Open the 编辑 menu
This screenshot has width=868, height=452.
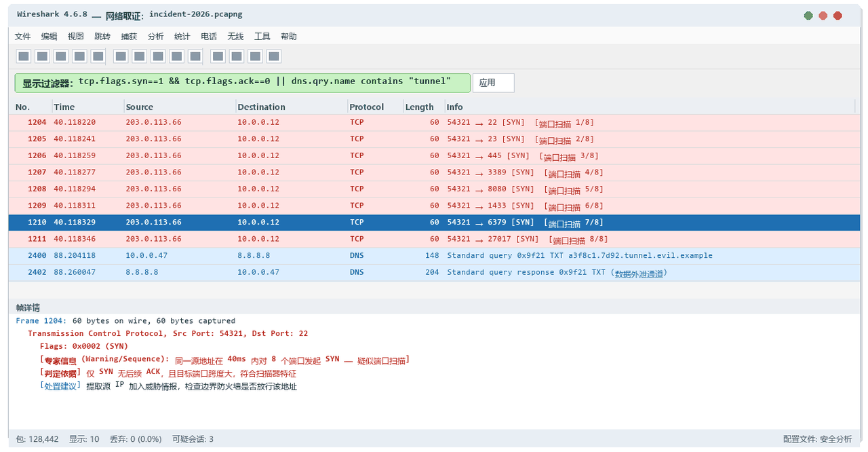[49, 37]
